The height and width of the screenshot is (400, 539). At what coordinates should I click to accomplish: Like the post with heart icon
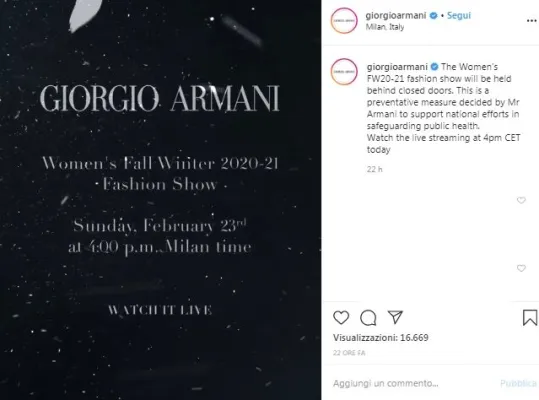(341, 317)
